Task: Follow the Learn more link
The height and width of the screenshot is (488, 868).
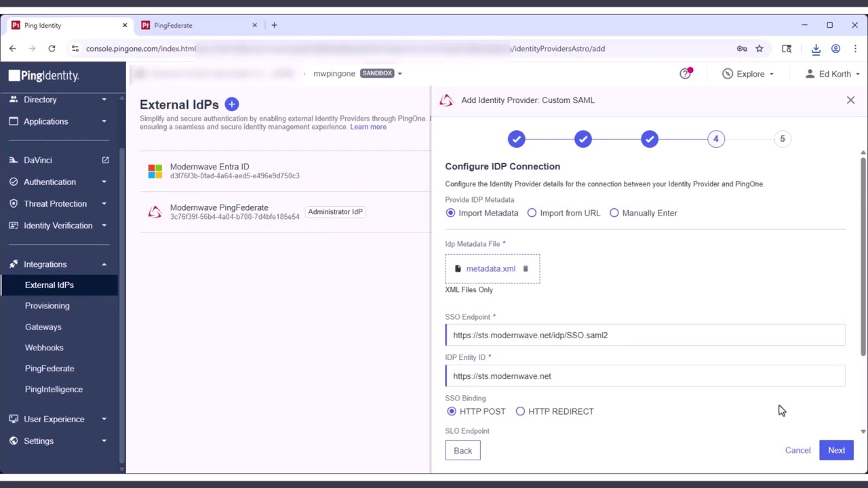Action: click(368, 127)
